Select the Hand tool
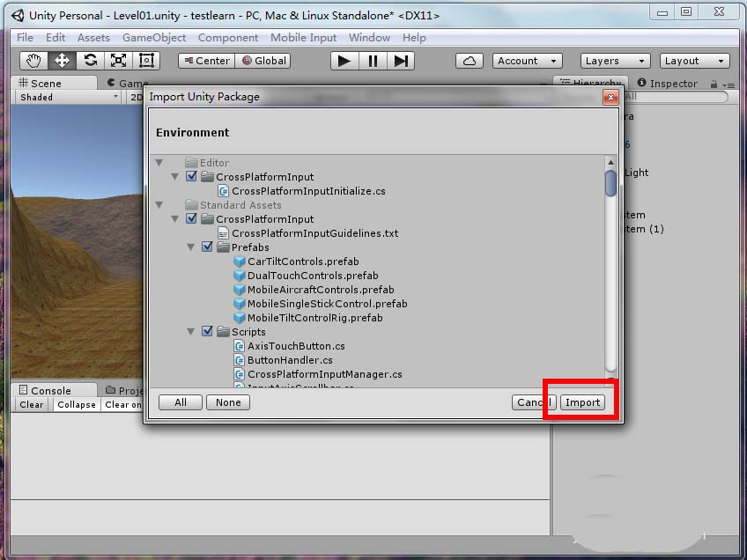Viewport: 747px width, 560px height. (x=33, y=61)
